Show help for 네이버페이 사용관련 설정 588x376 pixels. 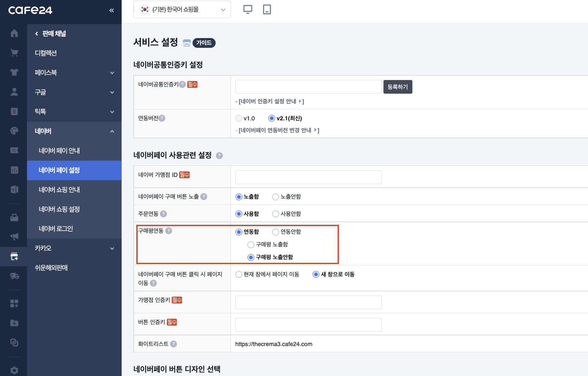pos(220,155)
